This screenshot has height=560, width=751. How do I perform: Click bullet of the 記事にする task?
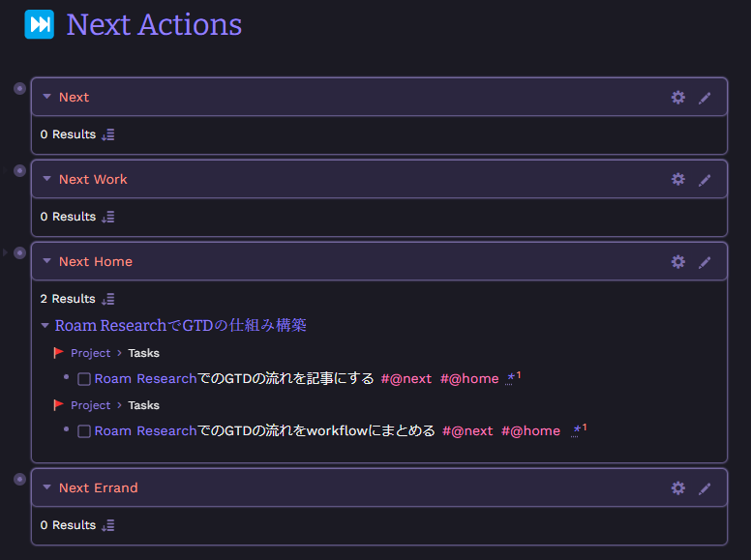[x=66, y=377]
